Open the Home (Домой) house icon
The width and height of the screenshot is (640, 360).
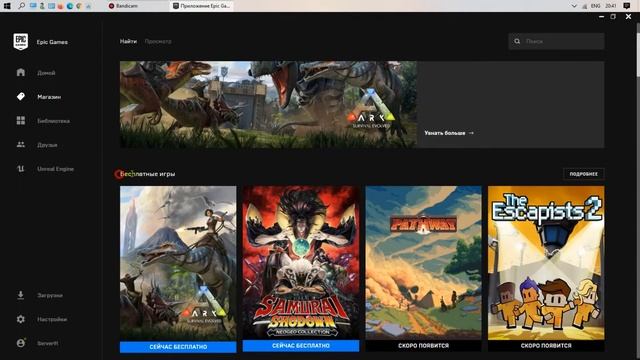[21, 73]
